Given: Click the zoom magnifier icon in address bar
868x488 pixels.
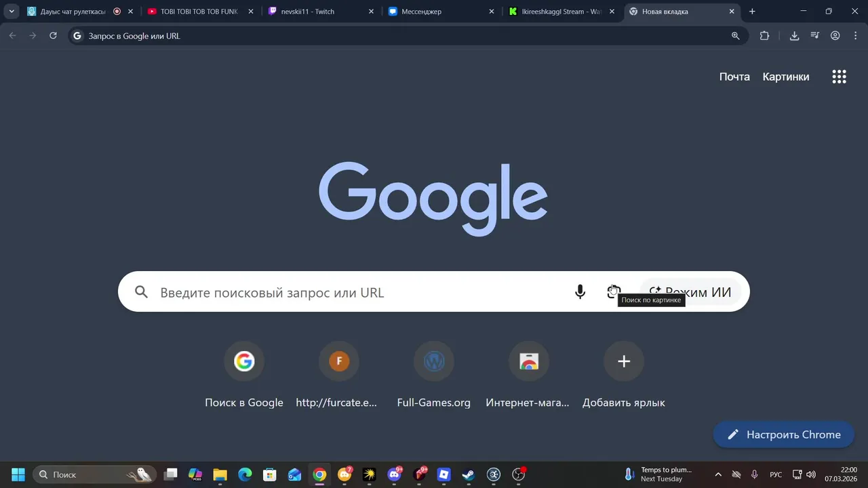Looking at the screenshot, I should tap(735, 36).
